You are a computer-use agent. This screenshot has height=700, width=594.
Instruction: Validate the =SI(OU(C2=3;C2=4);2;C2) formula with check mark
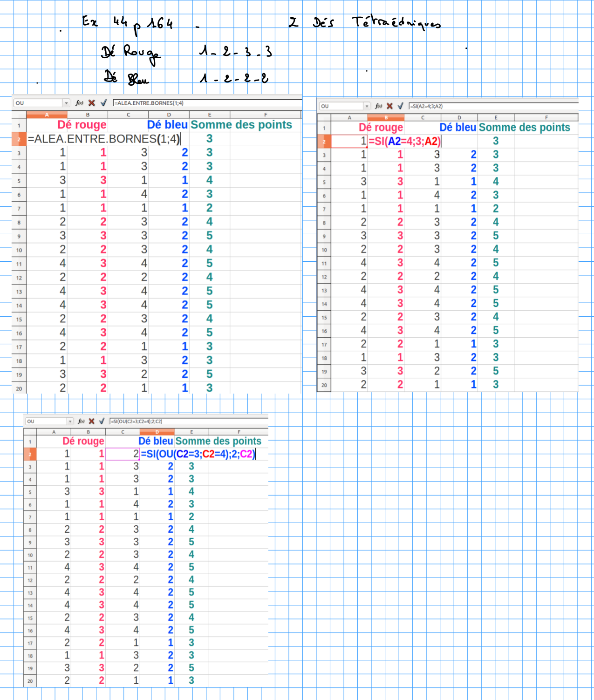[102, 421]
